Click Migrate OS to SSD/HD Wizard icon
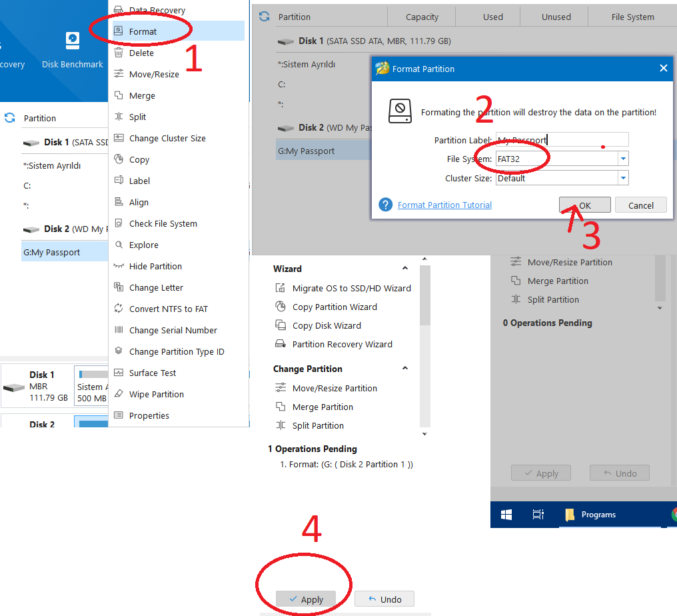 (281, 288)
